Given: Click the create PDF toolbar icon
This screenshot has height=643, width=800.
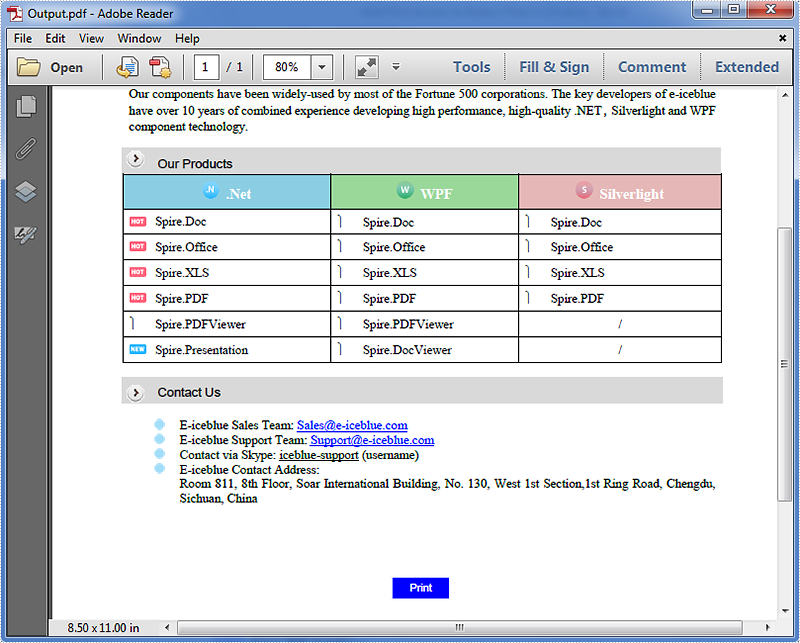Looking at the screenshot, I should coord(160,68).
